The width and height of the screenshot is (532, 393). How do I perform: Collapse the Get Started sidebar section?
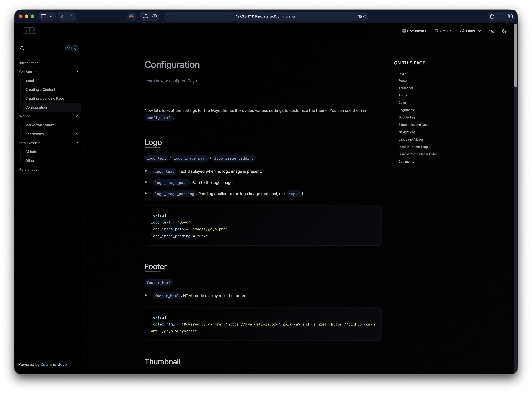[x=77, y=72]
